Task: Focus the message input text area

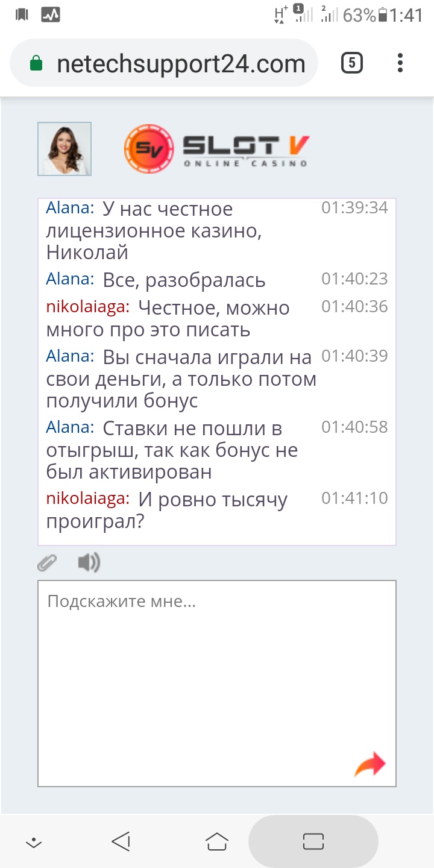Action: (x=217, y=675)
